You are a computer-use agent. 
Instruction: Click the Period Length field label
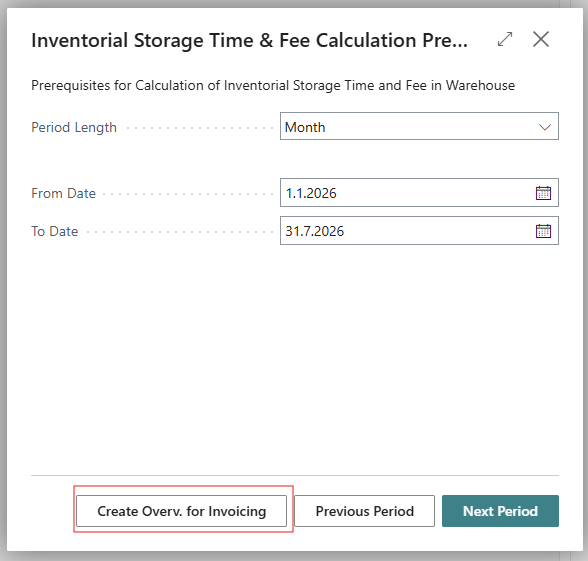click(74, 128)
